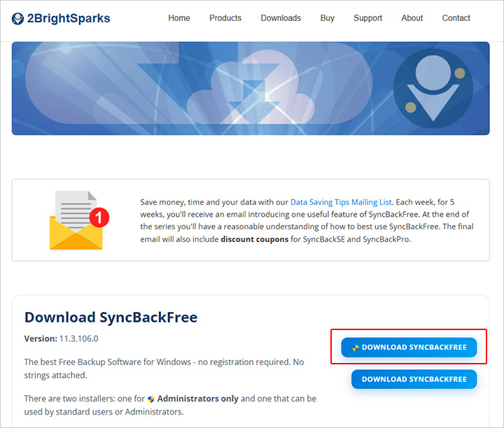Open the Products menu
The width and height of the screenshot is (504, 428).
click(x=225, y=18)
